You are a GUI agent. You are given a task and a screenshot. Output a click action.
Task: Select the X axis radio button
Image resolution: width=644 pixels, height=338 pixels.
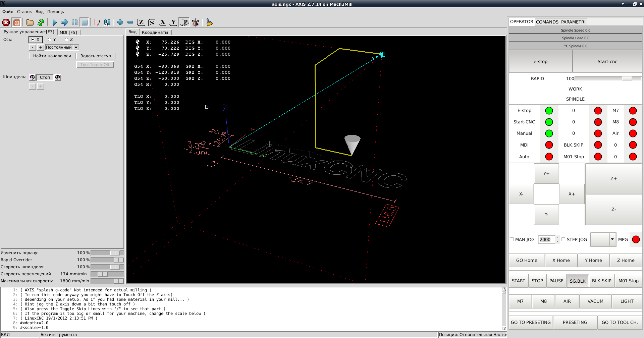tap(35, 40)
